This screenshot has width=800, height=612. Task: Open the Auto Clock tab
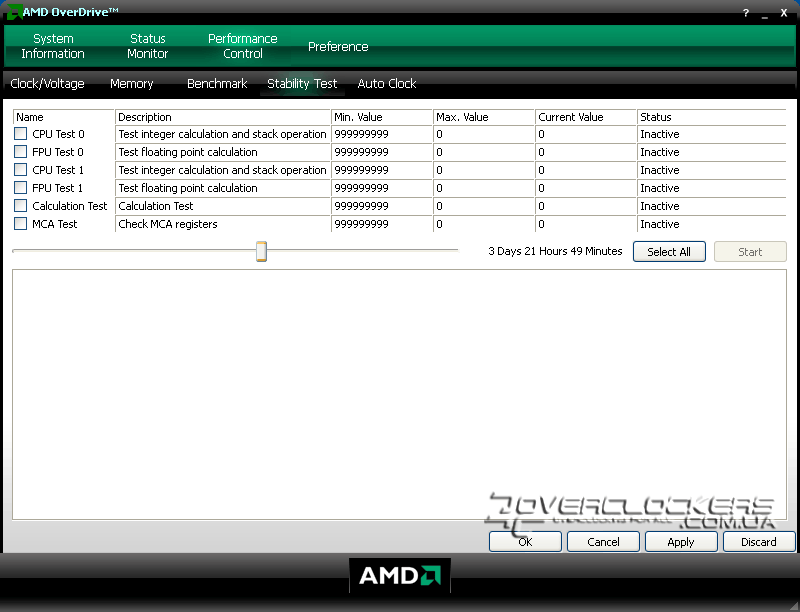[x=387, y=84]
